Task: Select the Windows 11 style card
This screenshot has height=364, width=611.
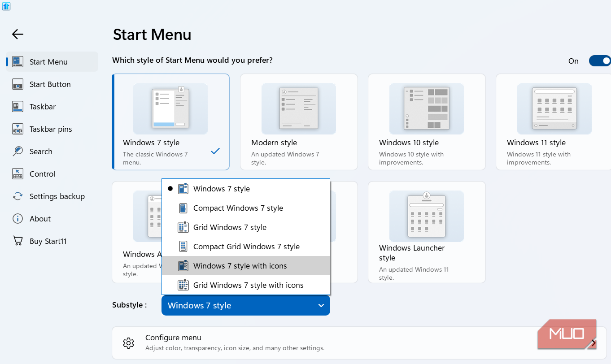Action: 554,122
